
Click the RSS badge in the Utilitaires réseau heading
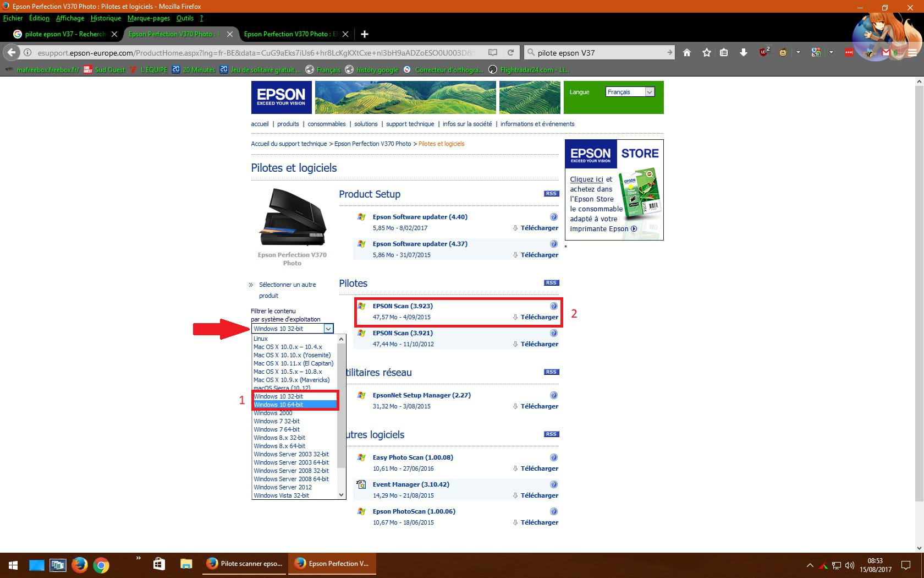[551, 372]
